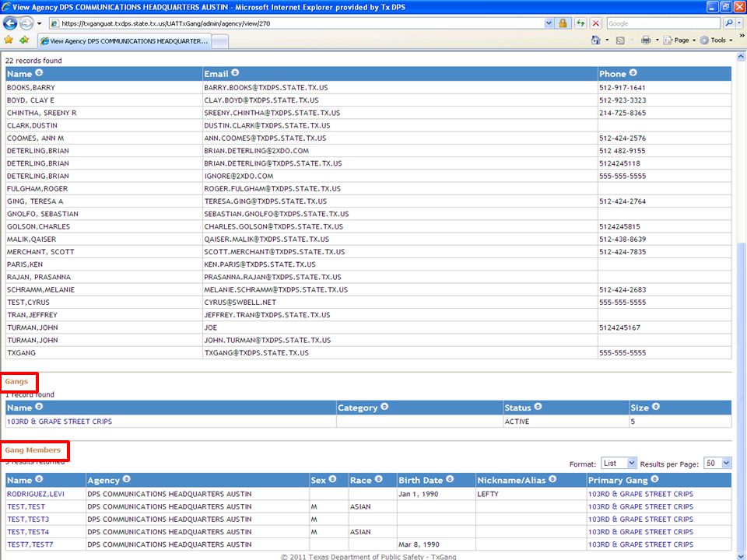Open a new blank browser tab
Image resolution: width=747 pixels, height=560 pixels.
coord(220,41)
